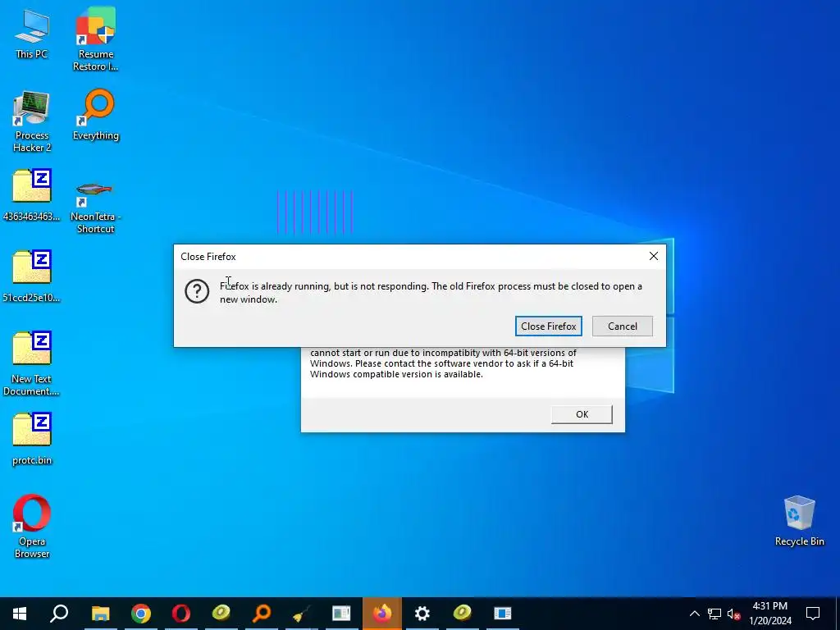This screenshot has height=630, width=840.
Task: Click the 'Firefox is already running' message text
Action: click(431, 293)
